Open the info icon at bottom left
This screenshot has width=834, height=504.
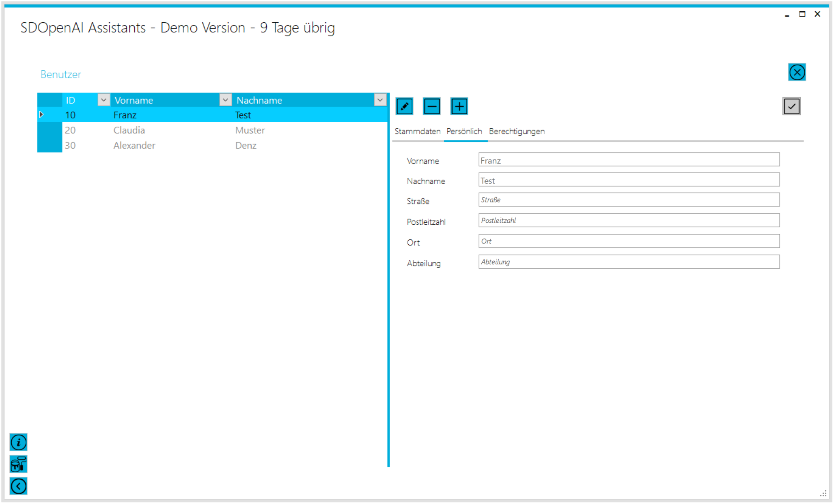point(19,442)
